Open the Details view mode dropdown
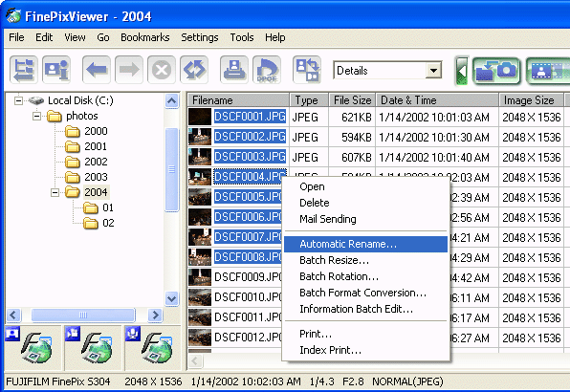This screenshot has width=570, height=392. coord(433,70)
